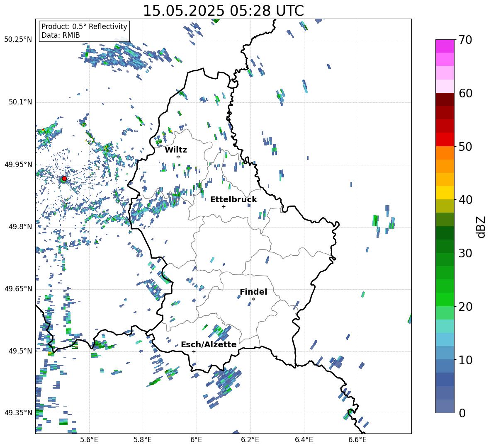Click the 49.65°N latitude label
Image resolution: width=491 pixels, height=448 pixels.
tap(18, 288)
